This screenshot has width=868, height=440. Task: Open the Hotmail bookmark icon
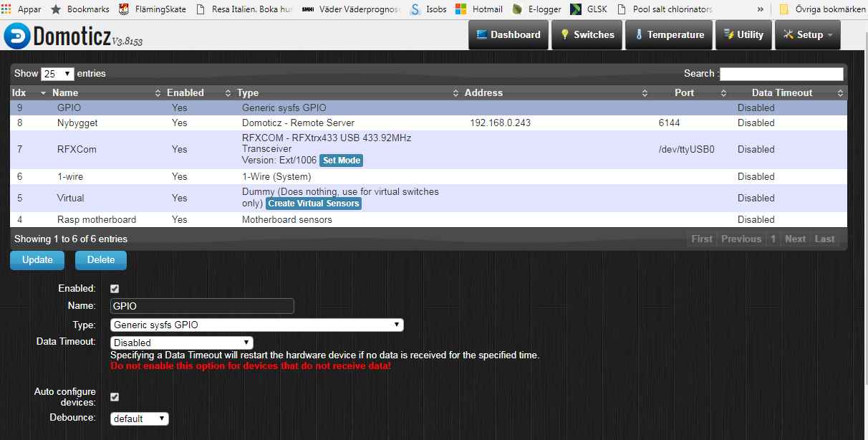coord(461,10)
